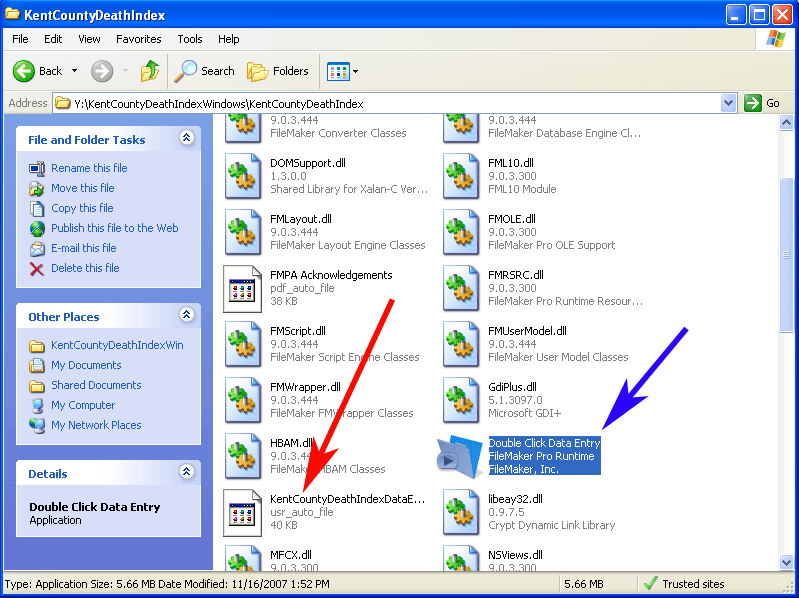The image size is (799, 598).
Task: Open KentCountyDeathIndexWin folder link
Action: [117, 345]
